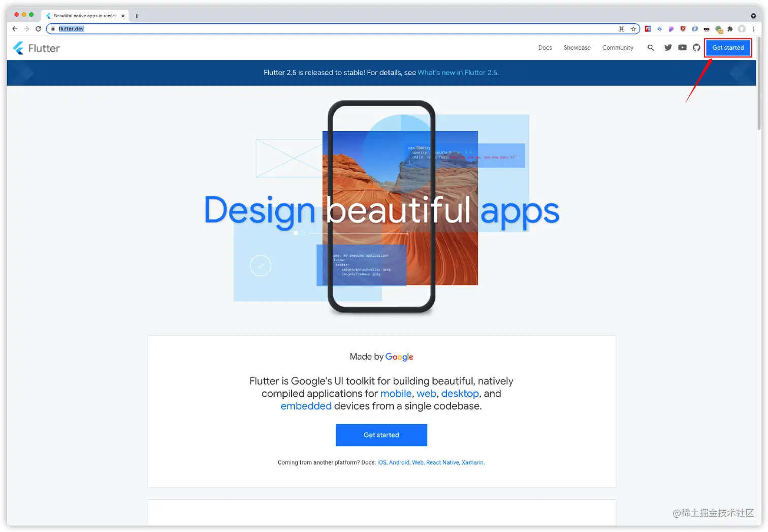Image resolution: width=768 pixels, height=532 pixels.
Task: Open the Showcase navigation item
Action: (577, 48)
